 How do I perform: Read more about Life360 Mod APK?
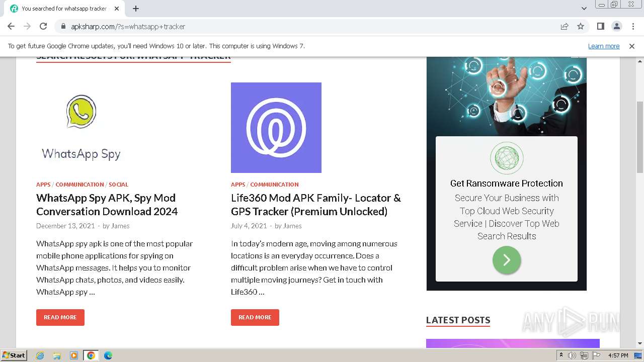coord(255,317)
